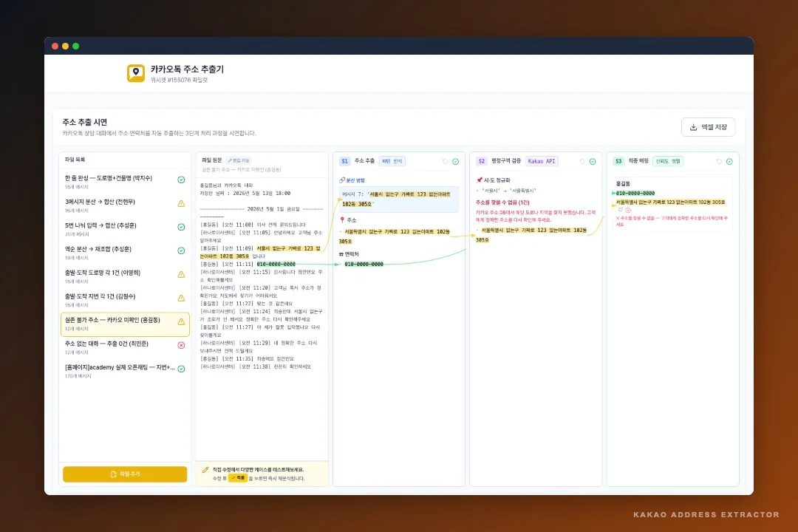Click the '파일 원문' panel title
The height and width of the screenshot is (532, 798).
tap(212, 160)
